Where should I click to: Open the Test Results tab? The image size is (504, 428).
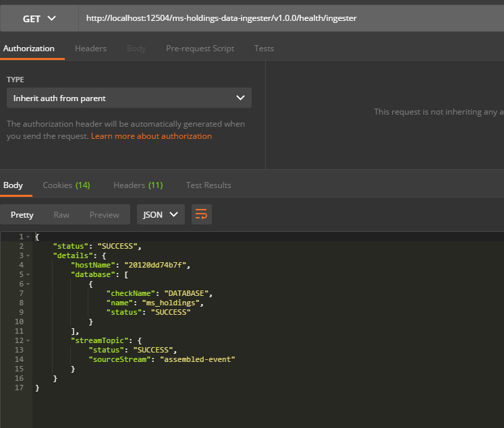208,185
